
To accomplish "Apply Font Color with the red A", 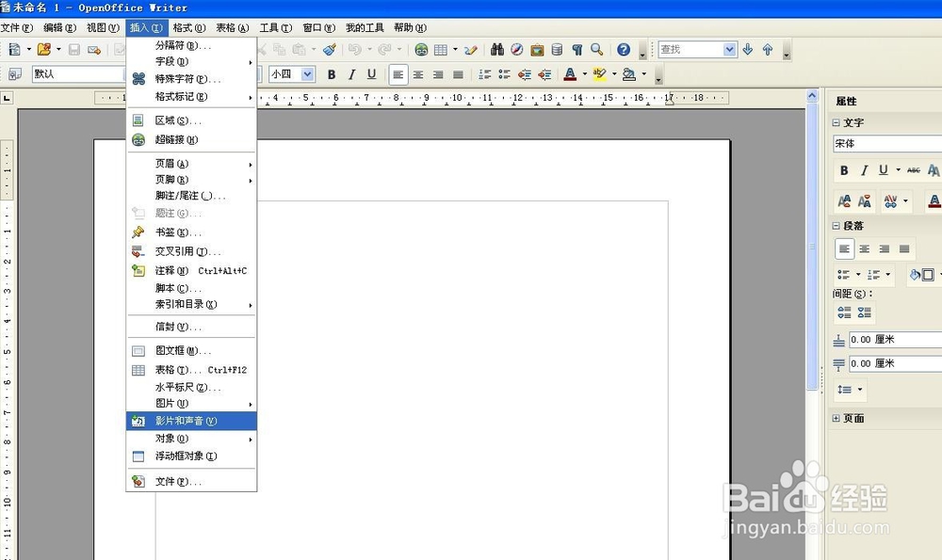I will pos(570,74).
